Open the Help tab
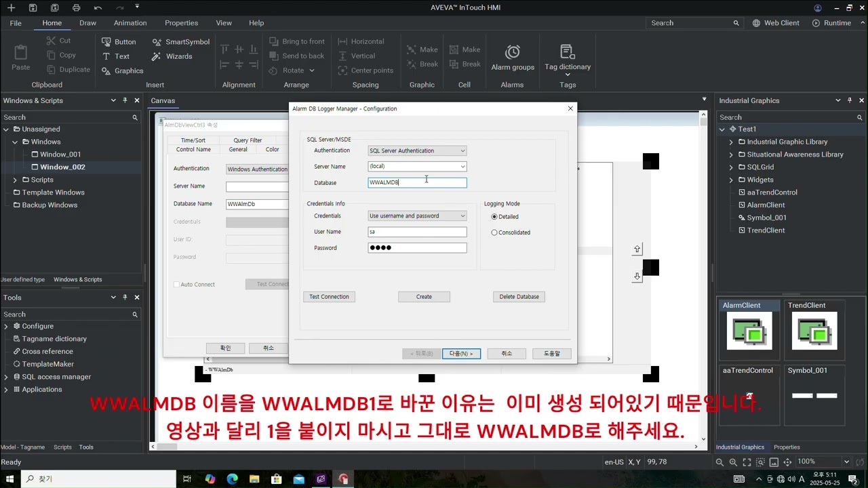Image resolution: width=868 pixels, height=488 pixels. point(256,22)
